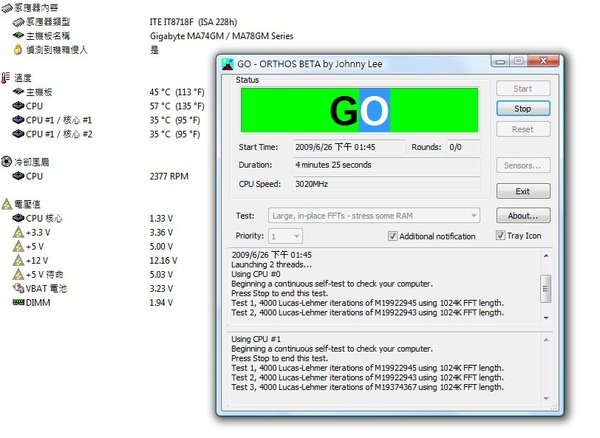Screen dimensions: 600x438
Task: Click the Start button in ORTHOS
Action: click(523, 89)
